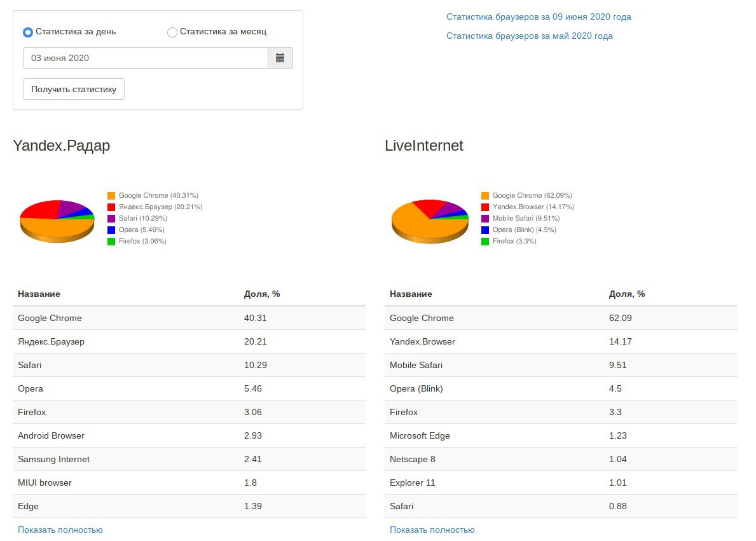The width and height of the screenshot is (756, 541).
Task: Click the blue Opera (5.46%) legend swatch
Action: (x=111, y=230)
